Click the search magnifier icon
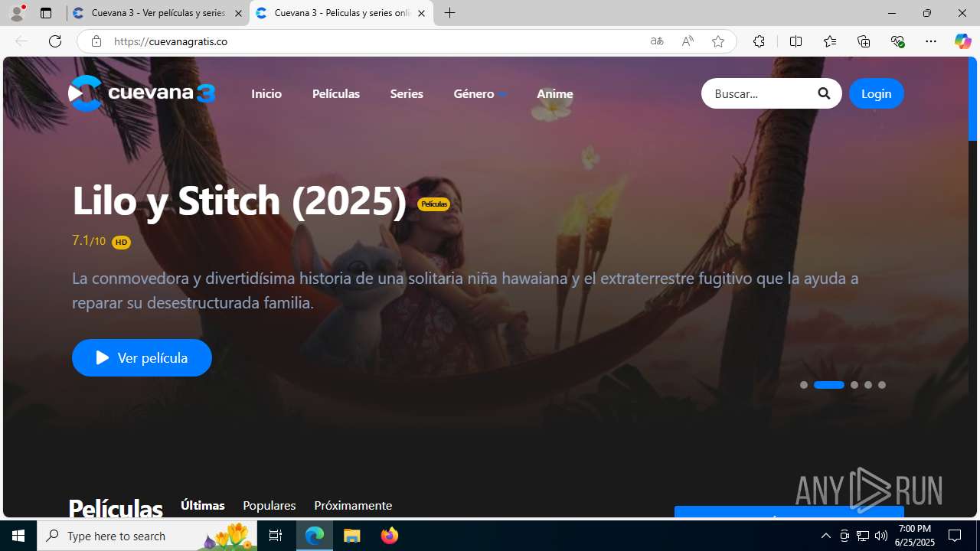980x551 pixels. point(824,93)
